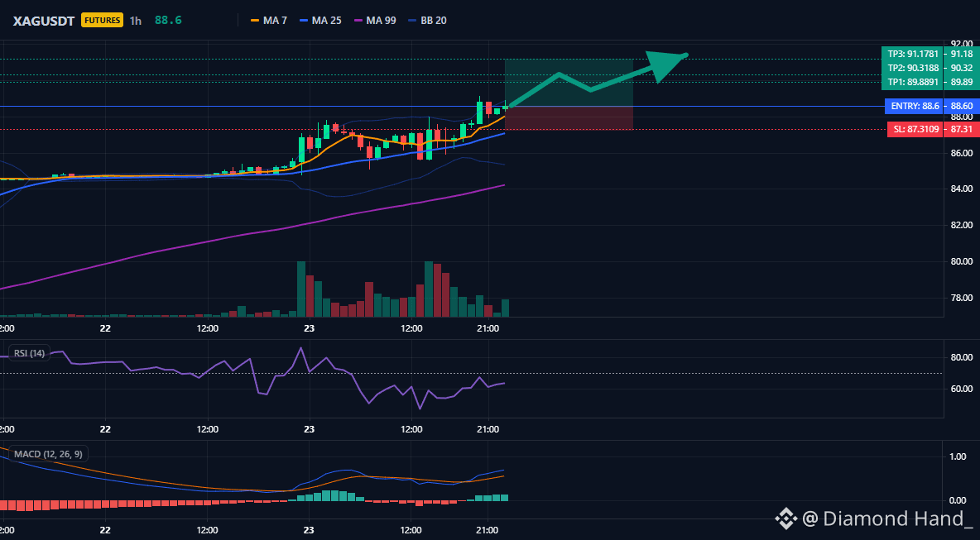Click the 92.00 price axis label

[x=961, y=44]
